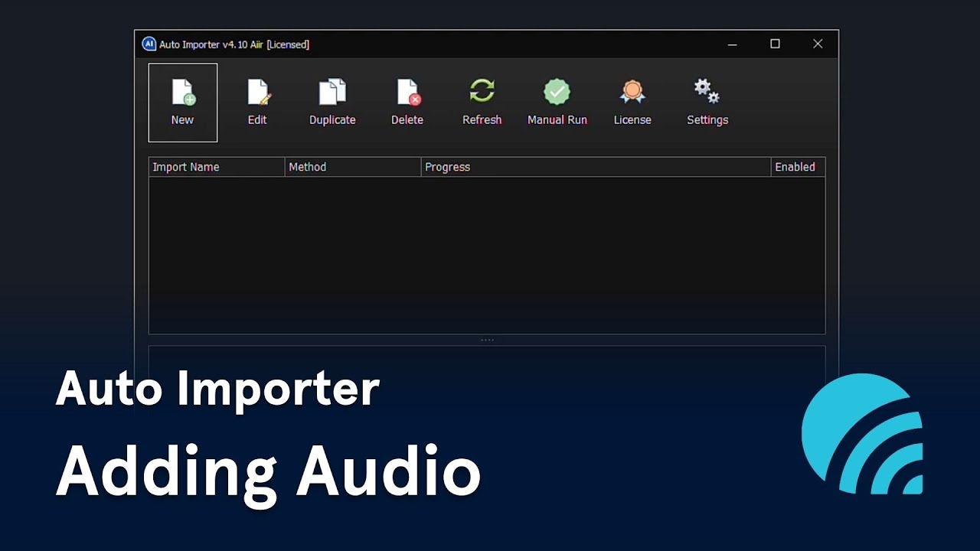
Task: Minimize the Auto Importer window
Action: [733, 44]
